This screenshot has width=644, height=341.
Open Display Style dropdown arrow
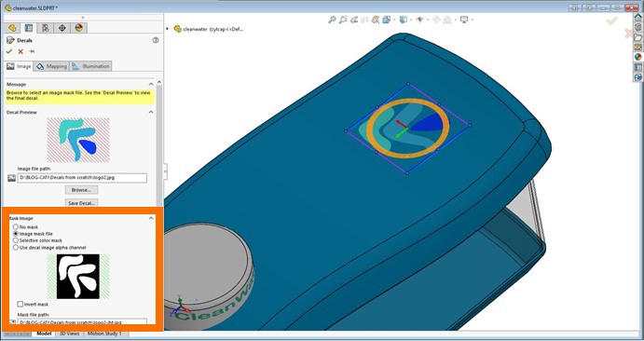point(411,20)
